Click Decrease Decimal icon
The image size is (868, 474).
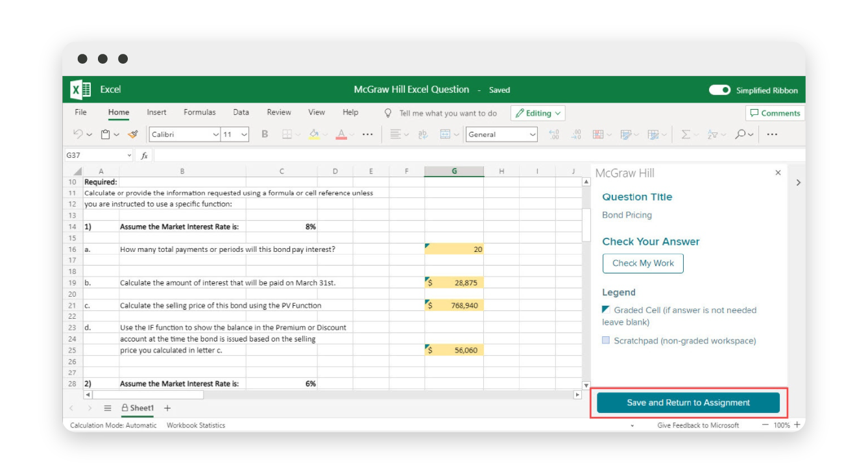(x=576, y=134)
